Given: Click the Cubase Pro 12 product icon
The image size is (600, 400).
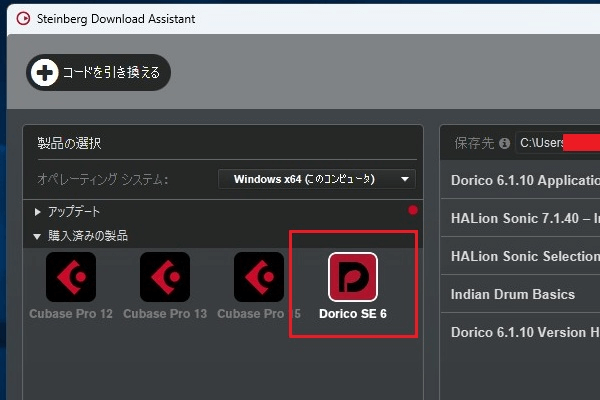Looking at the screenshot, I should pyautogui.click(x=71, y=276).
